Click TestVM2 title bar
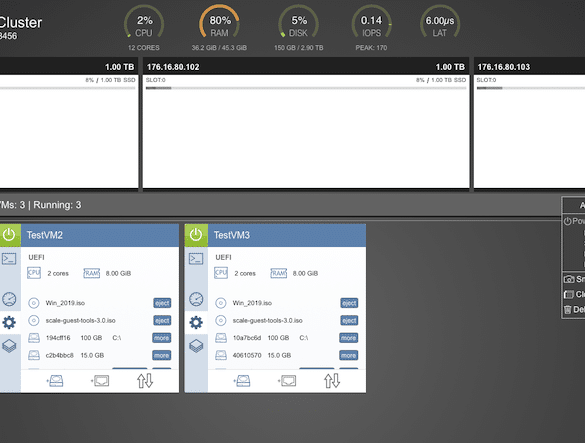The height and width of the screenshot is (443, 585). click(x=100, y=235)
